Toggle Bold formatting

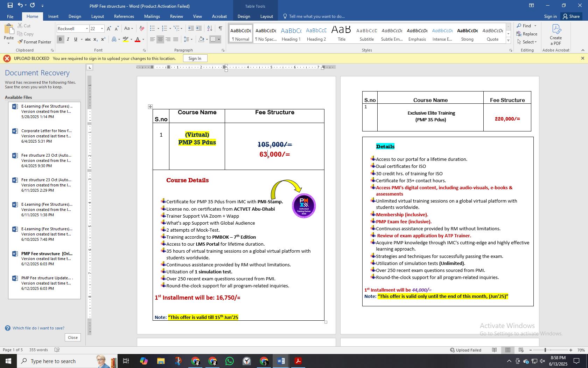click(60, 39)
